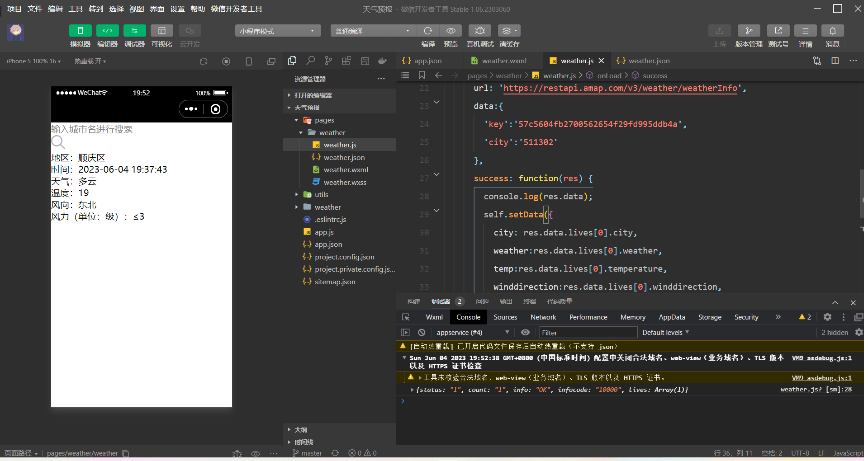Fold the data block at line 23
868x461 pixels.
coord(436,102)
